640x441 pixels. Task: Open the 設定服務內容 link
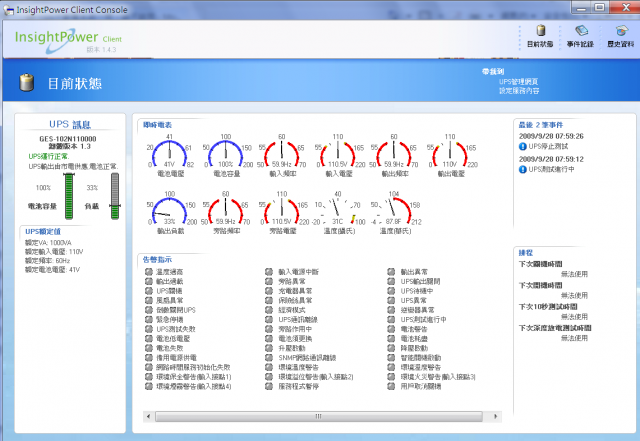[519, 91]
